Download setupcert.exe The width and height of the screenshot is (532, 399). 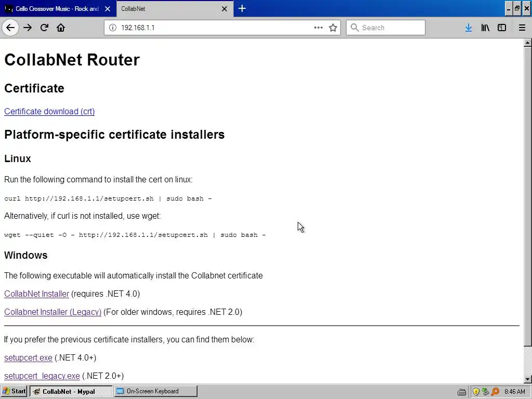(28, 357)
